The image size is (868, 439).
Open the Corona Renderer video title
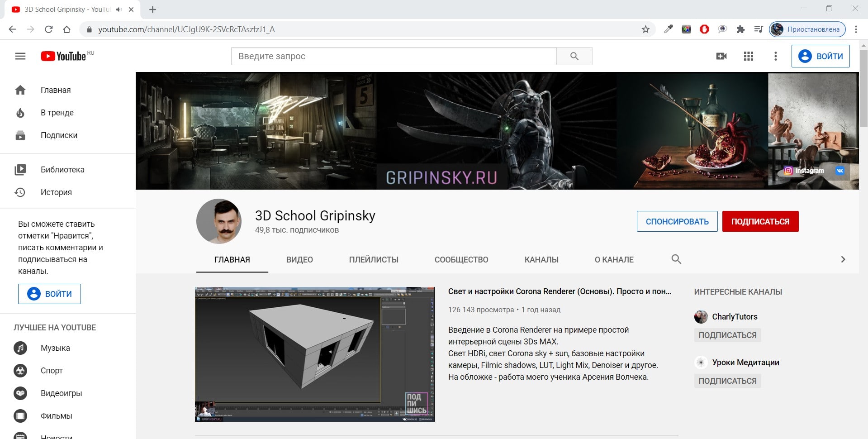click(x=560, y=291)
